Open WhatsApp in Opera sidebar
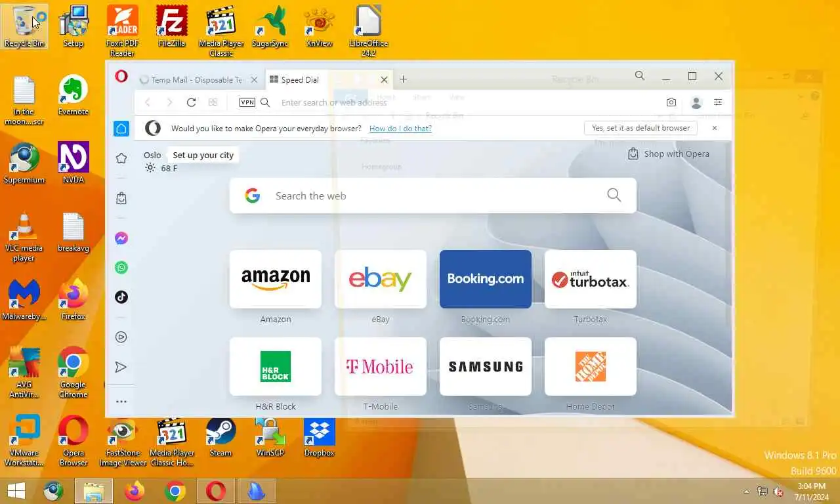This screenshot has width=840, height=504. [x=121, y=267]
